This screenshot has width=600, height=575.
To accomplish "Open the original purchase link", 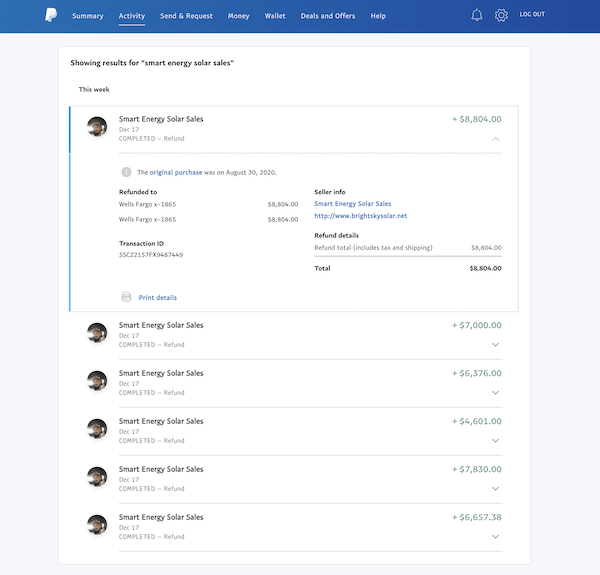I will [x=176, y=173].
